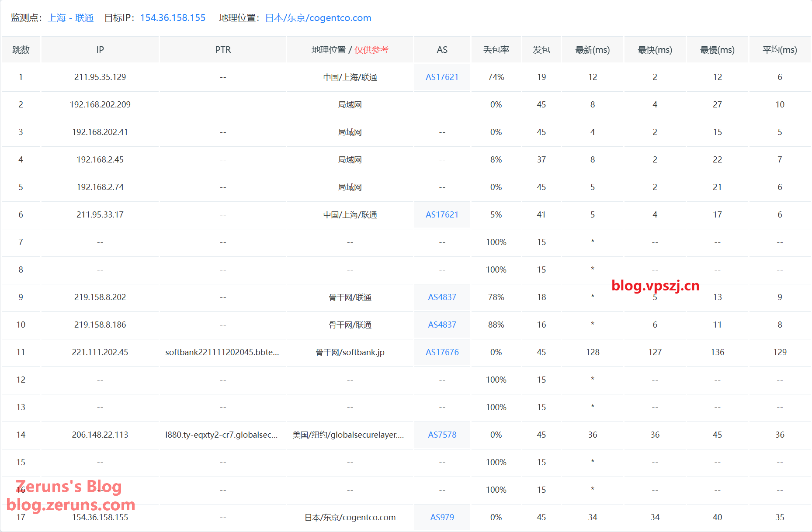Click the softbank221111202045 PTR cell
The image size is (812, 532).
(x=222, y=352)
